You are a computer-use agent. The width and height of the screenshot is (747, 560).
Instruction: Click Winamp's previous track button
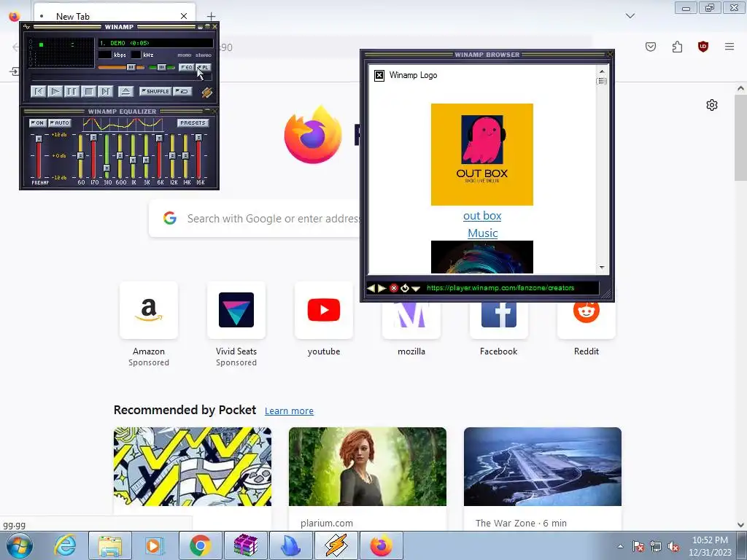pyautogui.click(x=38, y=91)
